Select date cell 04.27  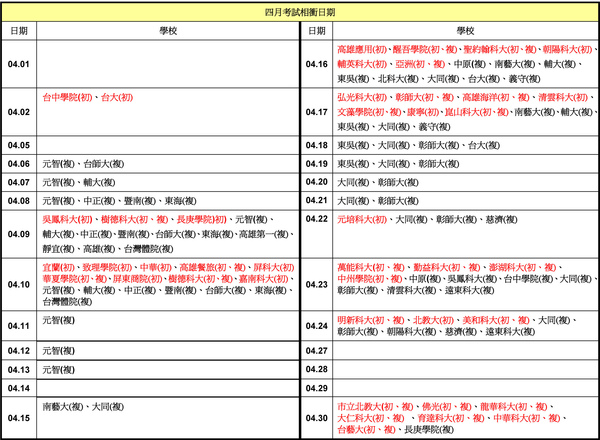coord(316,351)
